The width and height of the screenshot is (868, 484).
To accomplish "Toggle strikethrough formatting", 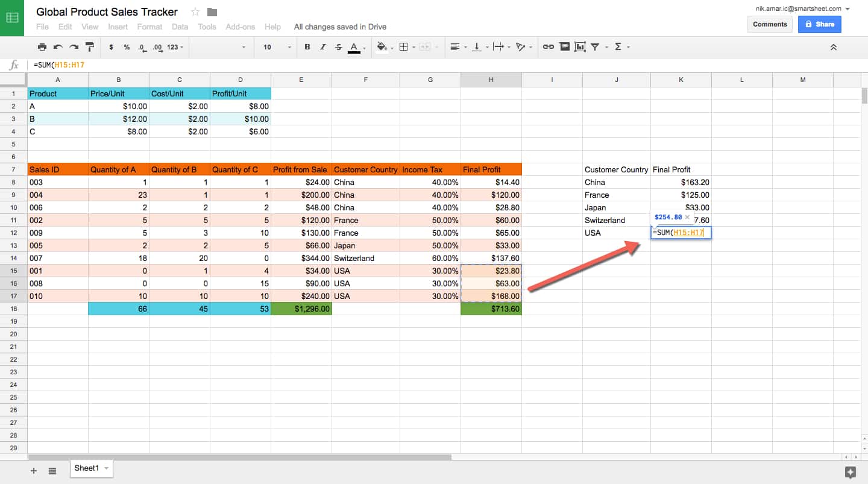I will (x=338, y=47).
